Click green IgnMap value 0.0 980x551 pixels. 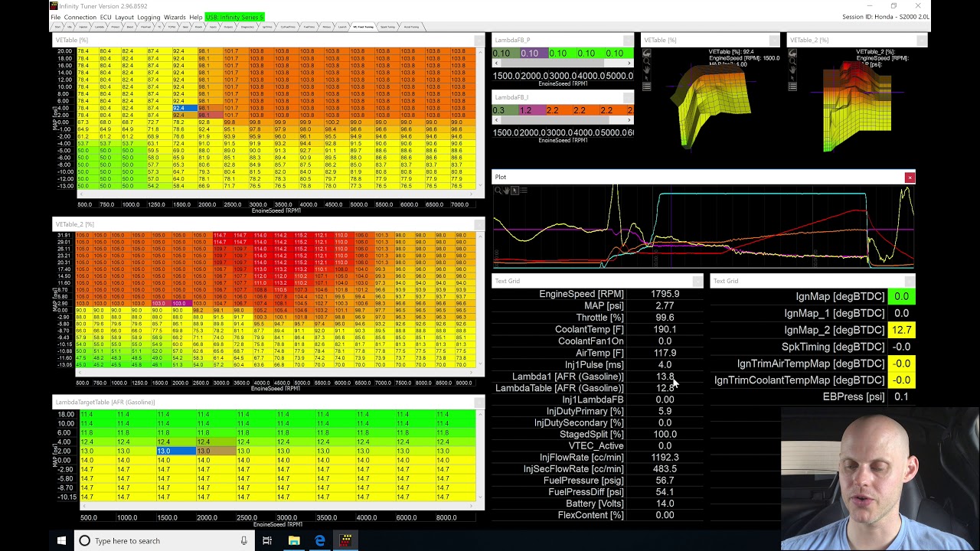(x=902, y=296)
